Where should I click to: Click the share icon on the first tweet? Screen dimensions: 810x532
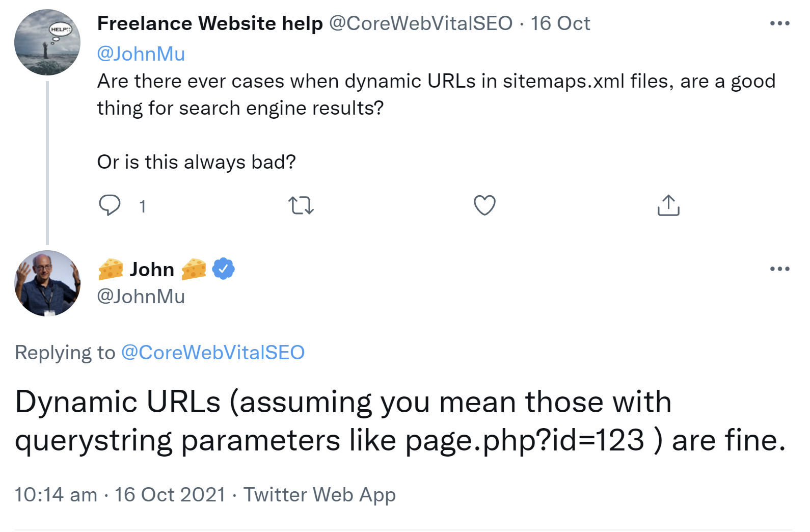tap(668, 205)
